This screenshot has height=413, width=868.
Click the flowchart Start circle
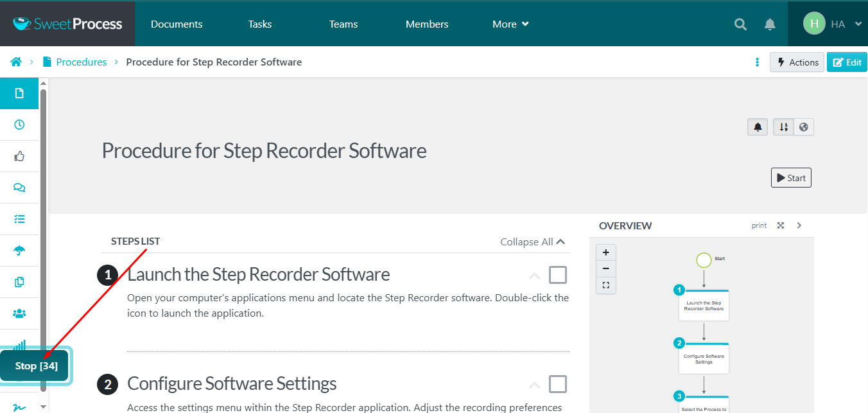point(704,260)
